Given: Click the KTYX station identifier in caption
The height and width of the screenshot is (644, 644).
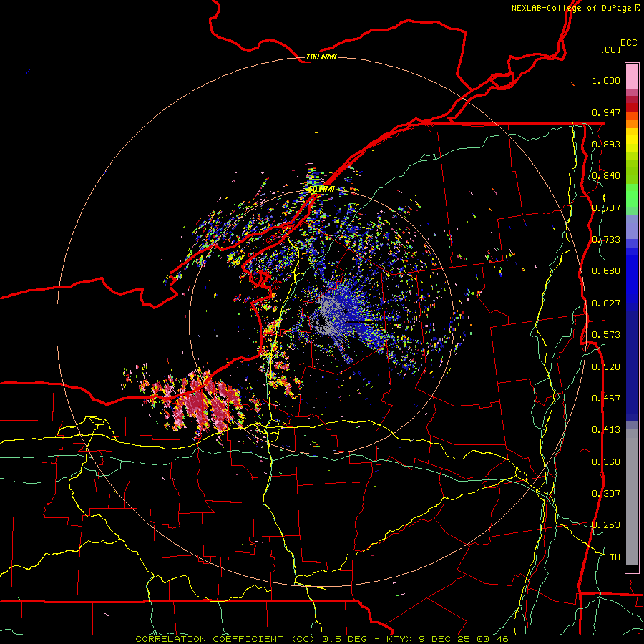Looking at the screenshot, I should point(399,639).
